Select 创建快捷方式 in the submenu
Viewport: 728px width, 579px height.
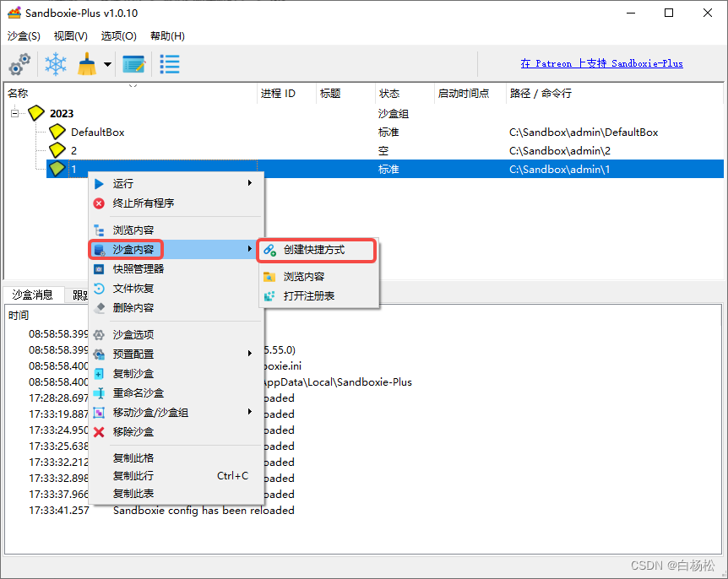tap(318, 250)
